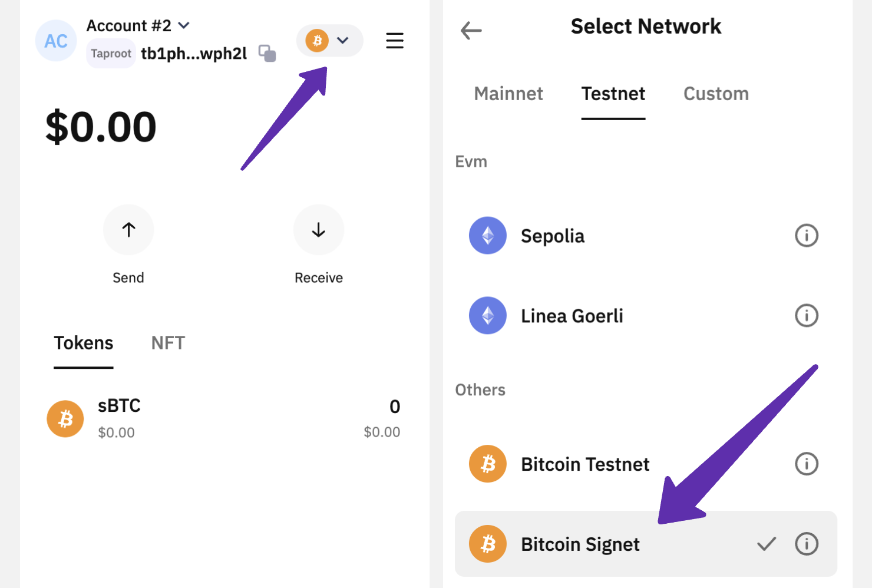Select the Bitcoin Testnet network
Screen dimensions: 872x588
tap(584, 464)
